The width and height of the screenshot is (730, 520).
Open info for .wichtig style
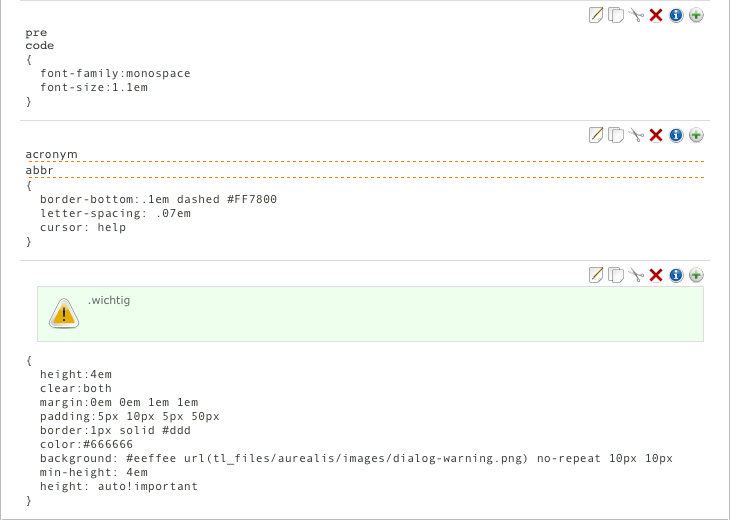tap(676, 275)
